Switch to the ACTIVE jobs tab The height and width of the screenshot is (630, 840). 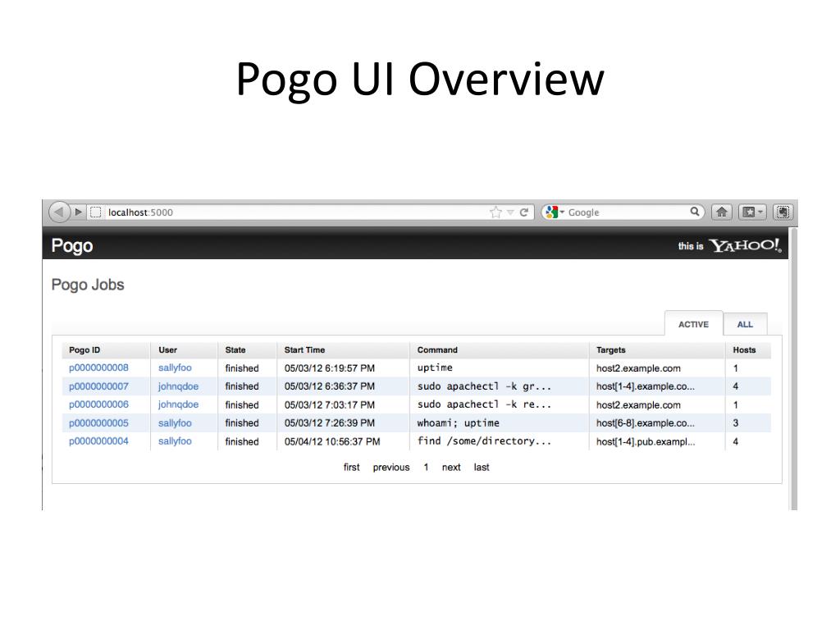coord(693,324)
